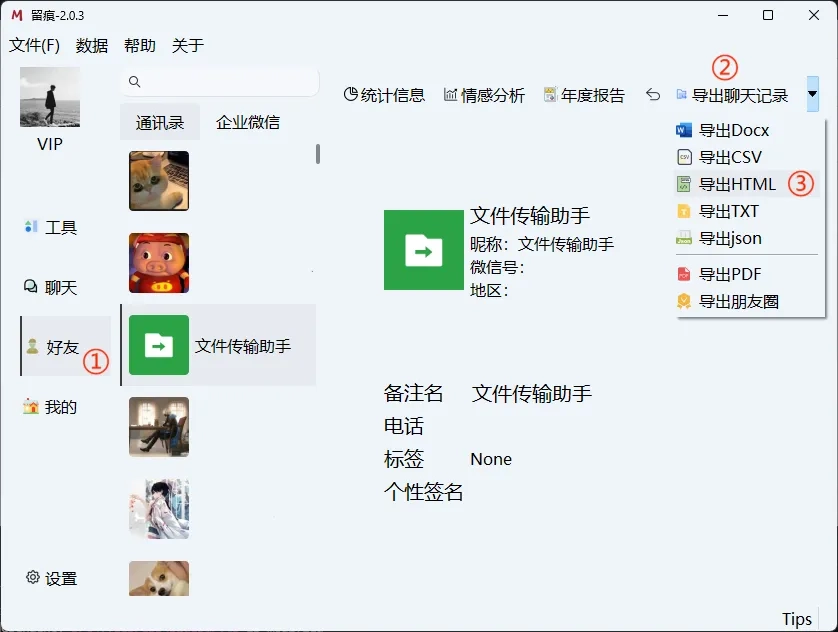
Task: Select the anime girl avatar contact
Action: coord(159,509)
